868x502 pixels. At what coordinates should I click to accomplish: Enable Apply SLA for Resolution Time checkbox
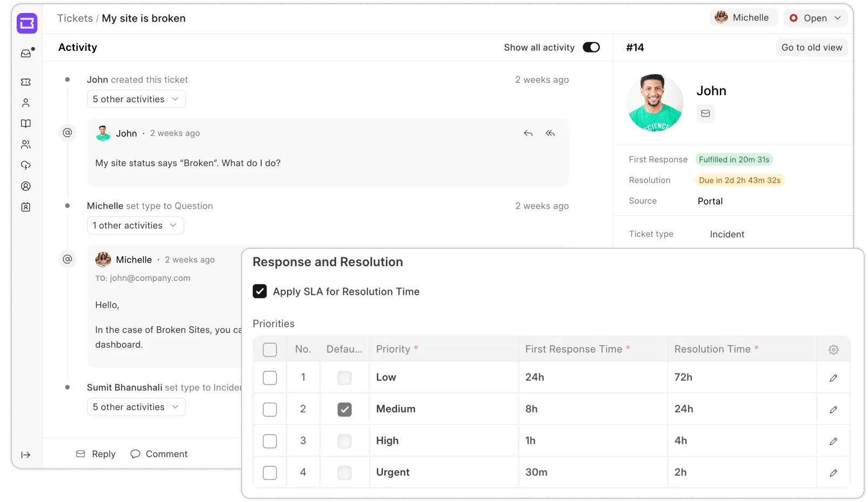coord(260,291)
